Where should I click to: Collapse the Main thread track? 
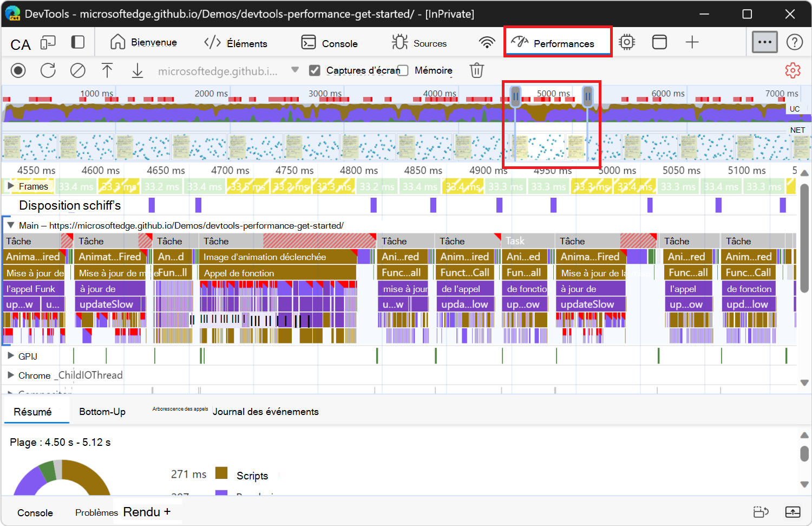click(10, 225)
